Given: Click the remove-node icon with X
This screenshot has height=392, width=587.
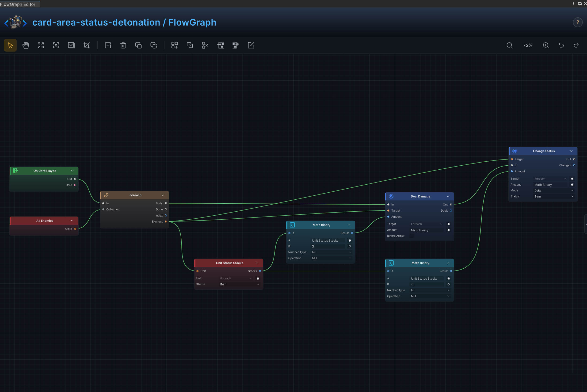Looking at the screenshot, I should (x=205, y=45).
